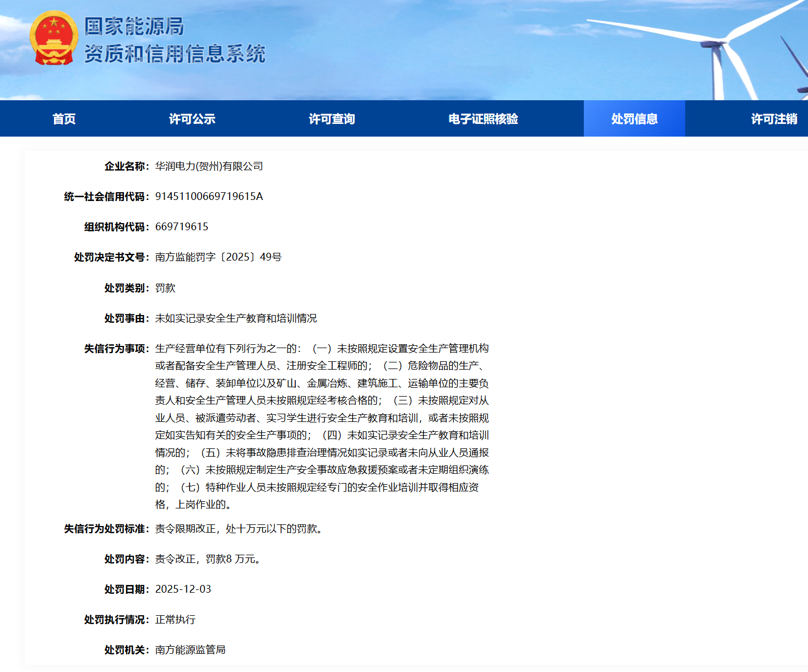Click the penalty content 责令改正，罚款8 万元

coord(208,559)
